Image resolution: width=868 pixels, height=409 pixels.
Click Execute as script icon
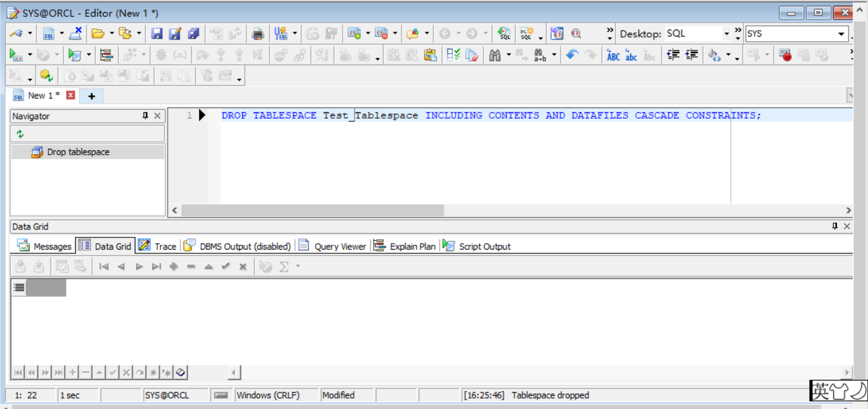[75, 55]
